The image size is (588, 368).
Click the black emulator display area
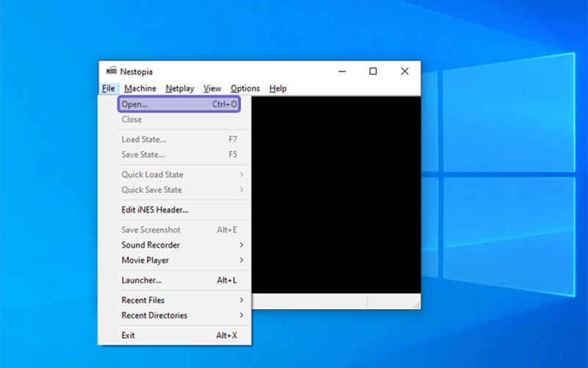336,194
